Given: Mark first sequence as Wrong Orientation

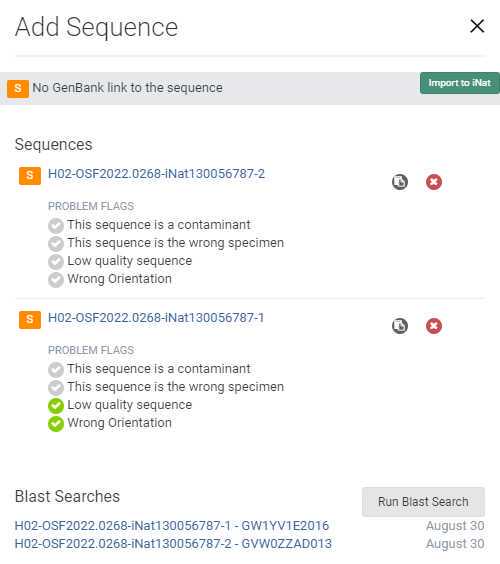Looking at the screenshot, I should tap(56, 279).
